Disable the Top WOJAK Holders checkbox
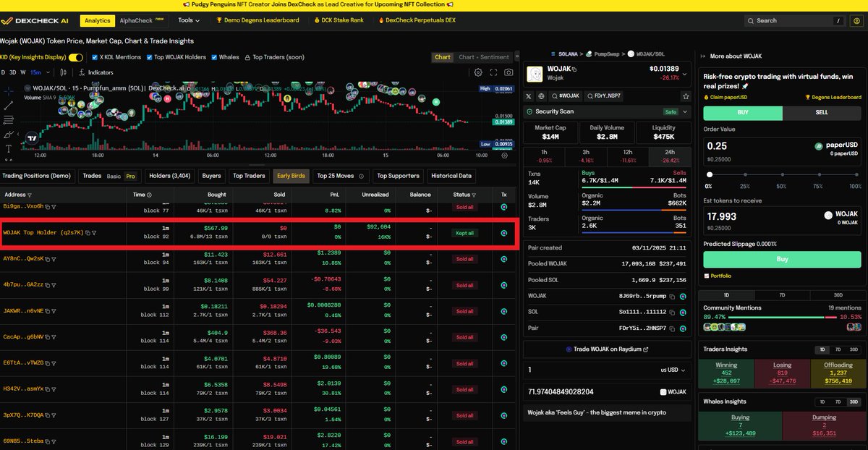 tap(150, 57)
